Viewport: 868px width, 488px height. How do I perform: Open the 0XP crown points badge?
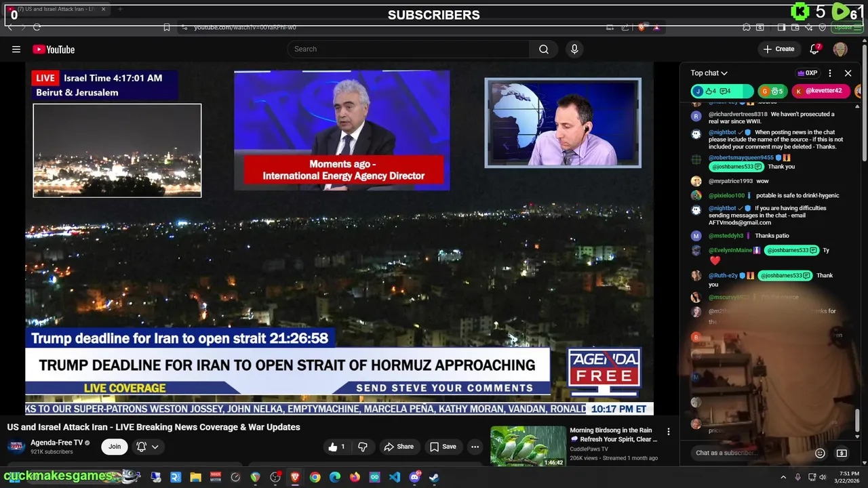coord(808,73)
